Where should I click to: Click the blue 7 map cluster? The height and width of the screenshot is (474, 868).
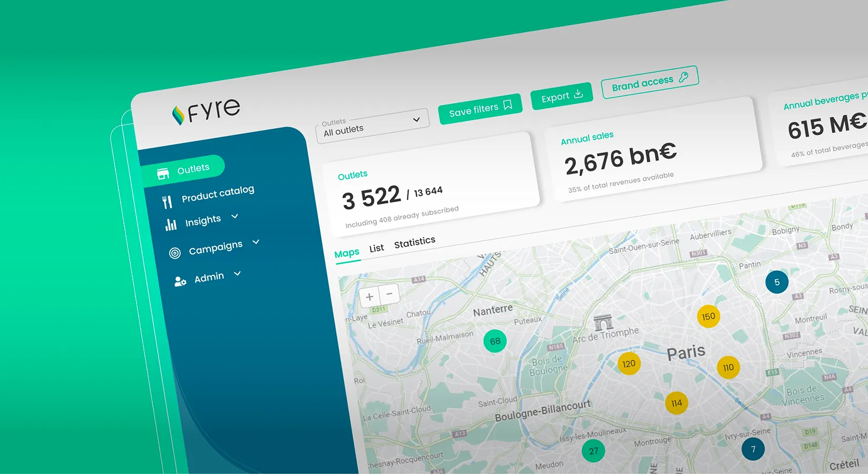pos(753,449)
